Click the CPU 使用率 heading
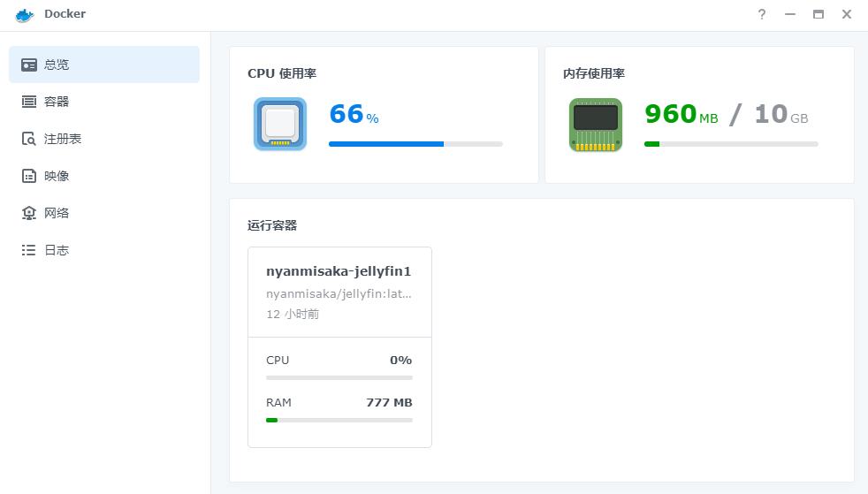868x494 pixels. (x=282, y=73)
